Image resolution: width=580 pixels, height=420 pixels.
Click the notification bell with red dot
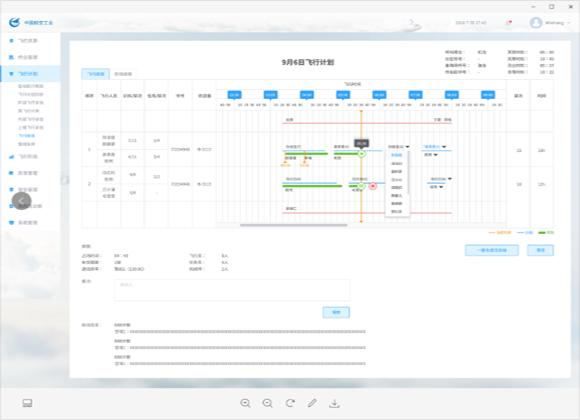509,23
